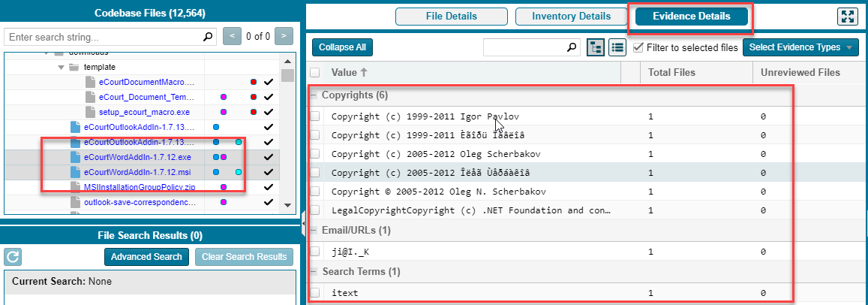Switch evidence list to flat list view
Image resolution: width=868 pixels, height=305 pixels.
pyautogui.click(x=617, y=47)
